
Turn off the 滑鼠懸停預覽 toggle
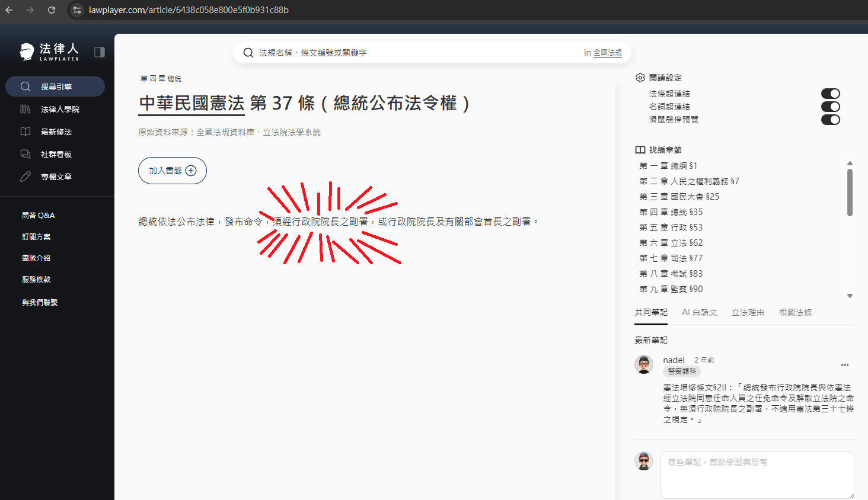(830, 120)
